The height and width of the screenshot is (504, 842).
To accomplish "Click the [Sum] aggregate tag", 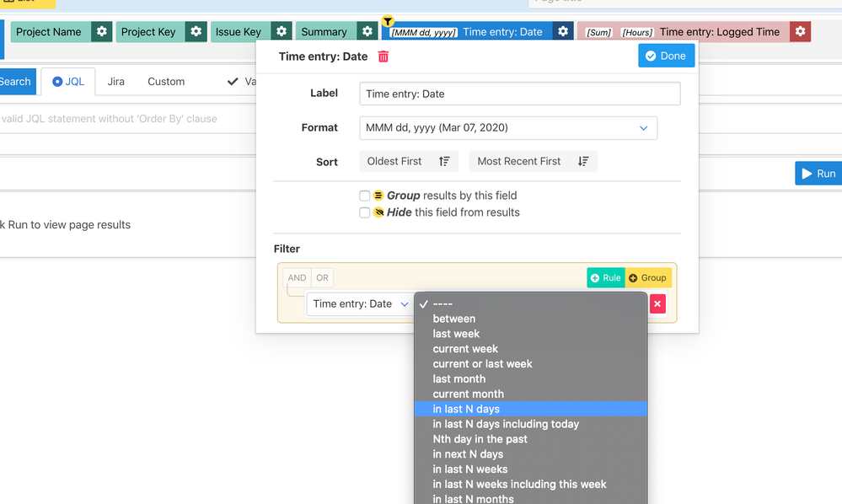I will pyautogui.click(x=598, y=32).
